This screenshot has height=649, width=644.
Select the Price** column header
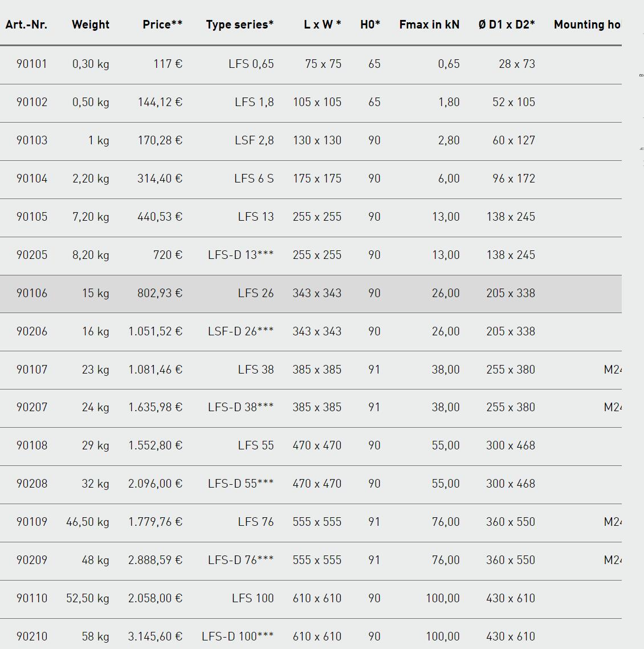point(162,25)
